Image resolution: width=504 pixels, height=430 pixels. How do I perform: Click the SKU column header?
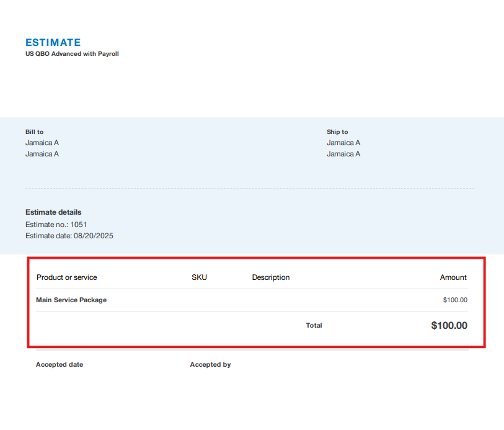pos(199,277)
